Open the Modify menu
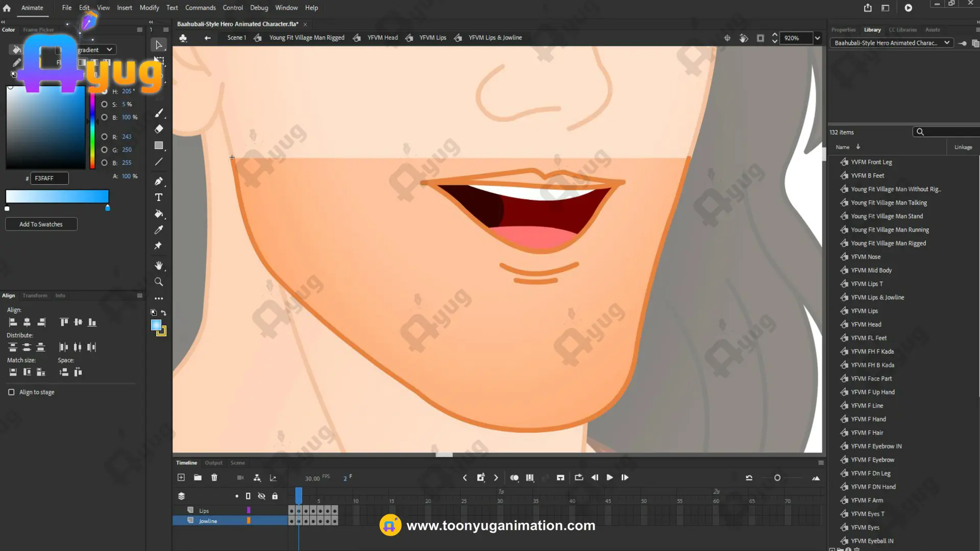This screenshot has width=980, height=551. coord(149,8)
